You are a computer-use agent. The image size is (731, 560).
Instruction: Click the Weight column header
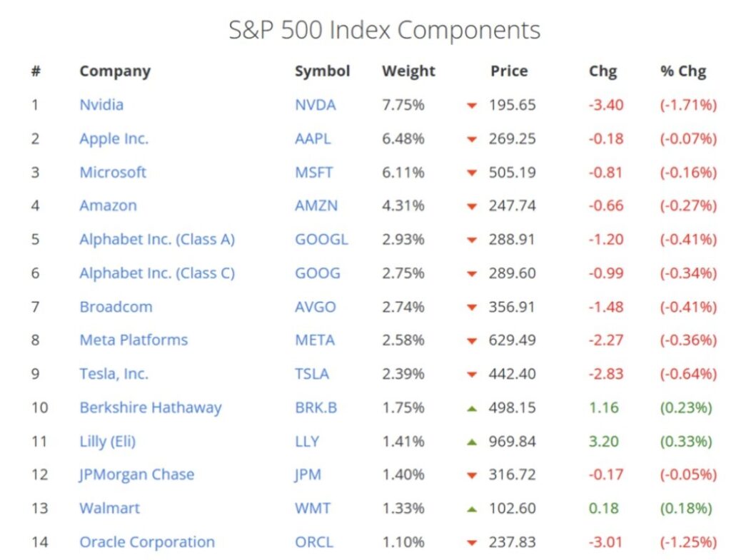coord(408,71)
